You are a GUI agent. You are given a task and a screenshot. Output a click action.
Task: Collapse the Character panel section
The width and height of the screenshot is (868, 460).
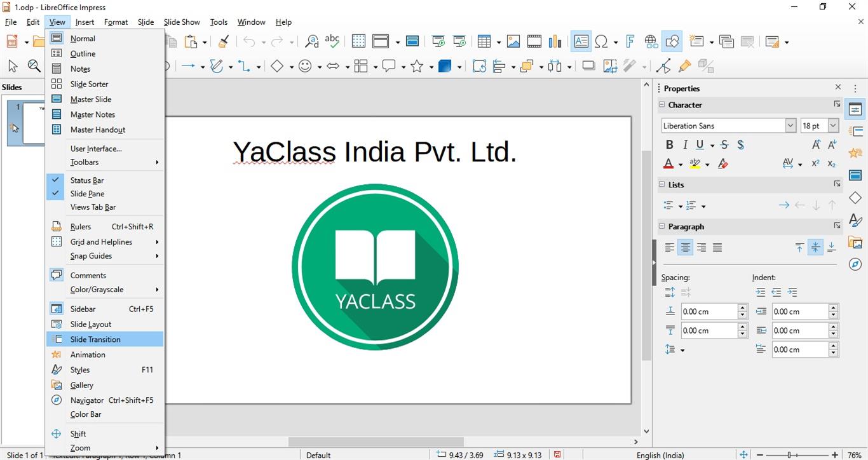662,105
